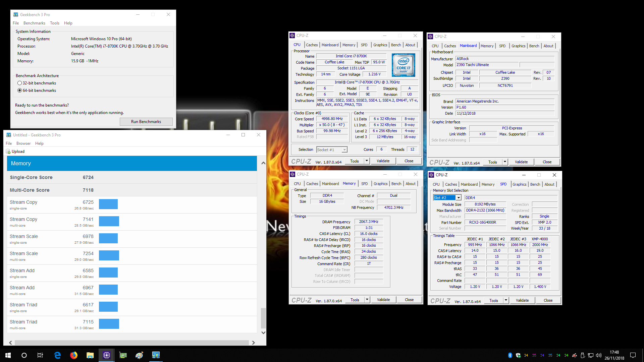The image size is (644, 362).
Task: Open Tools menu in Geekbench 3 Pro
Action: coord(55,23)
